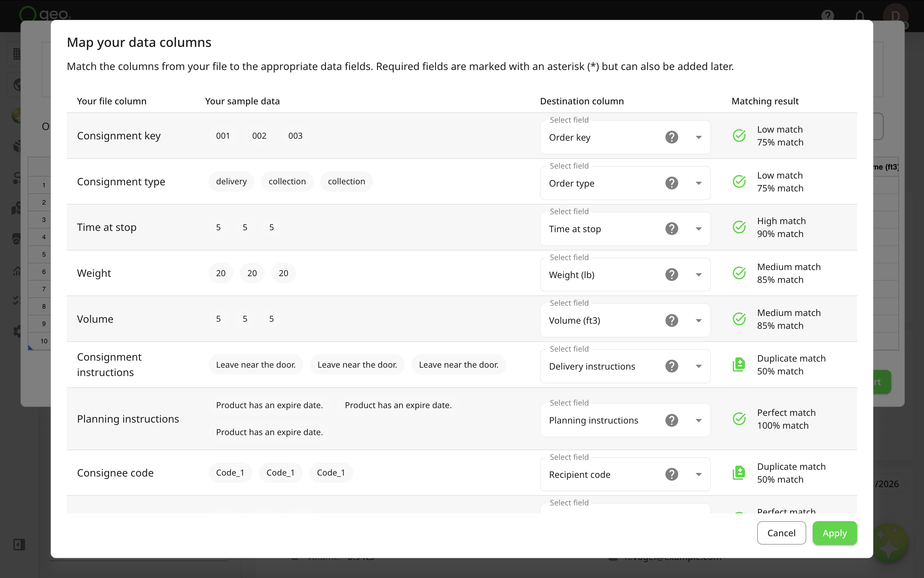This screenshot has height=578, width=924.
Task: Click '001' sample value in Consignment key row
Action: coord(223,136)
